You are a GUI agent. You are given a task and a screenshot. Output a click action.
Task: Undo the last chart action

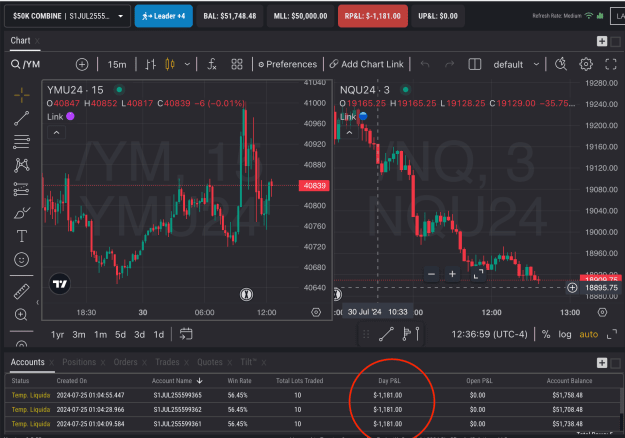click(425, 64)
